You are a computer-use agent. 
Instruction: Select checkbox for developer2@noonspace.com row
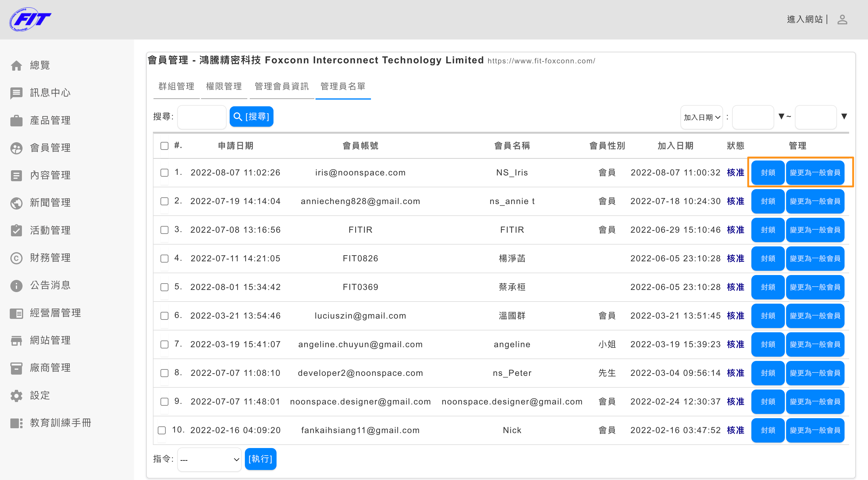pyautogui.click(x=164, y=373)
